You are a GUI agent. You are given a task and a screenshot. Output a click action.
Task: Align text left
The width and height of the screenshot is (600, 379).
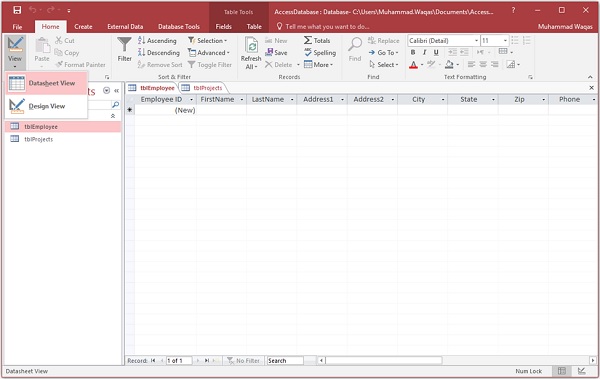coord(471,64)
